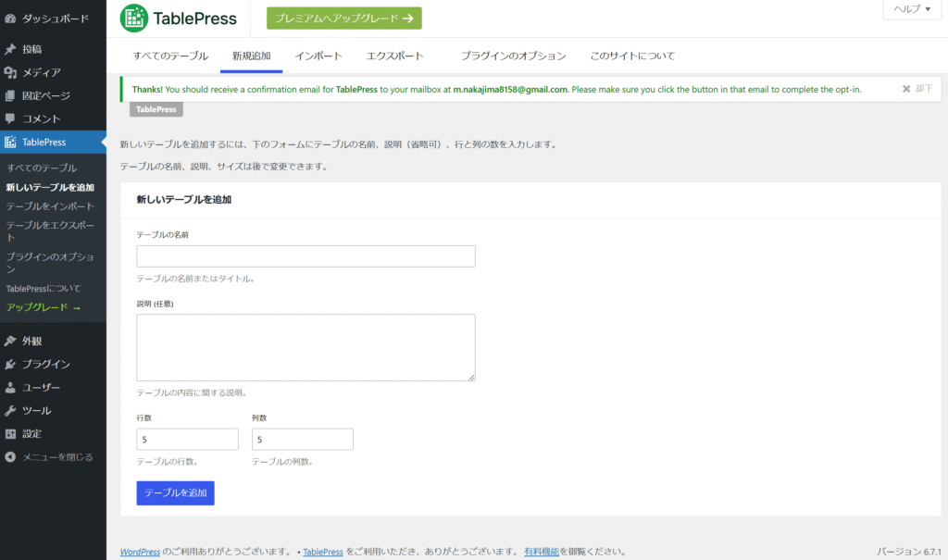Click the ダッシュボード dashboard icon

(10, 19)
